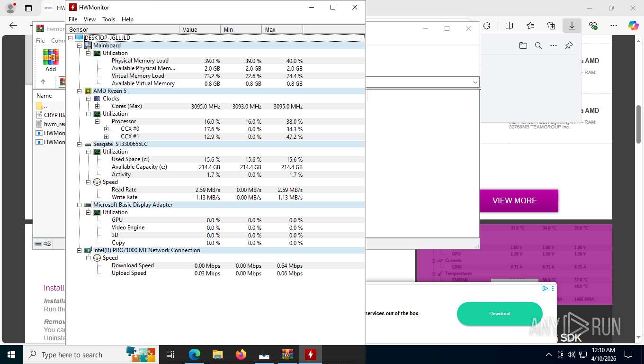This screenshot has height=364, width=644.
Task: Select the Write Rate row
Action: click(x=215, y=197)
